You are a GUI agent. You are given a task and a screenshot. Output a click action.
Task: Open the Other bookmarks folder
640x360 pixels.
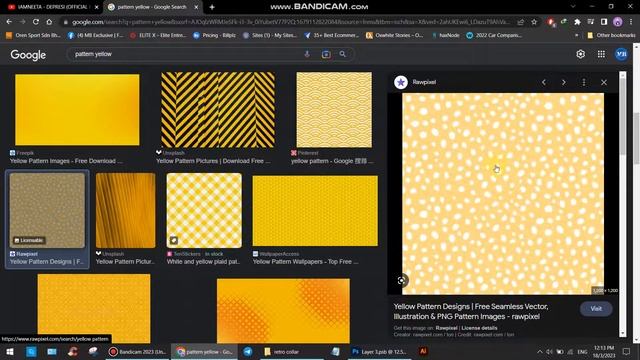pyautogui.click(x=611, y=36)
